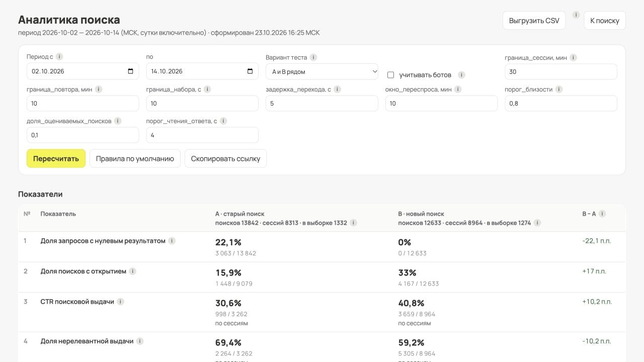Screen dimensions: 644x362
Task: Show info for задержка_перехода, с
Action: [337, 89]
